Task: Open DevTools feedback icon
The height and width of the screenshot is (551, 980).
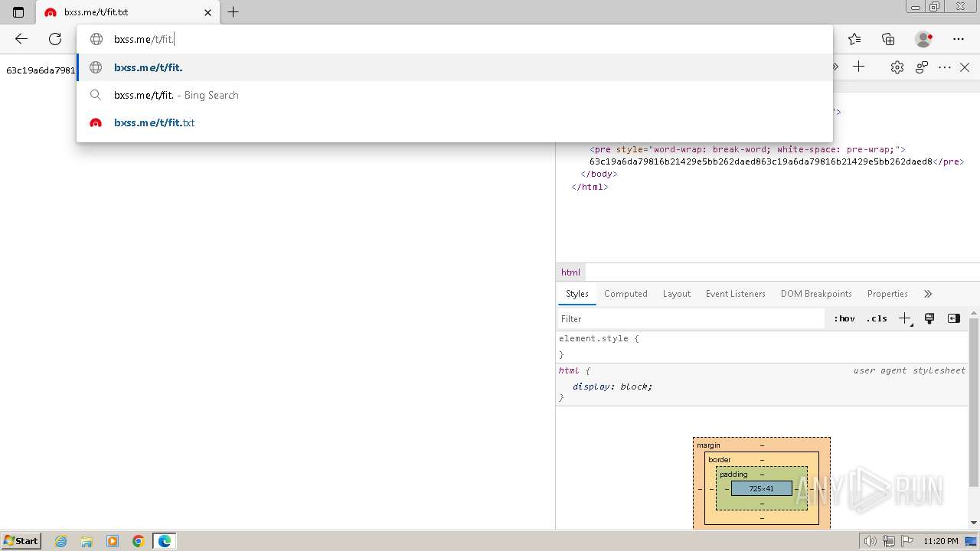Action: [922, 67]
